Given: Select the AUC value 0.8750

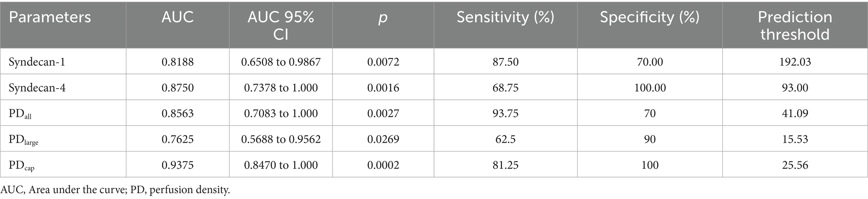Looking at the screenshot, I should [178, 88].
